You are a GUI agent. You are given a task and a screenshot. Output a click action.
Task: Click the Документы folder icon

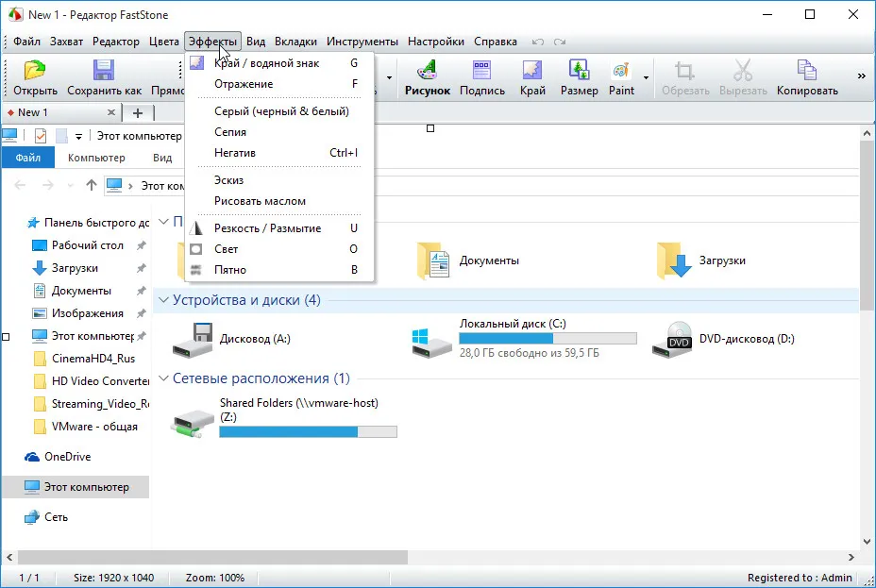pos(433,260)
